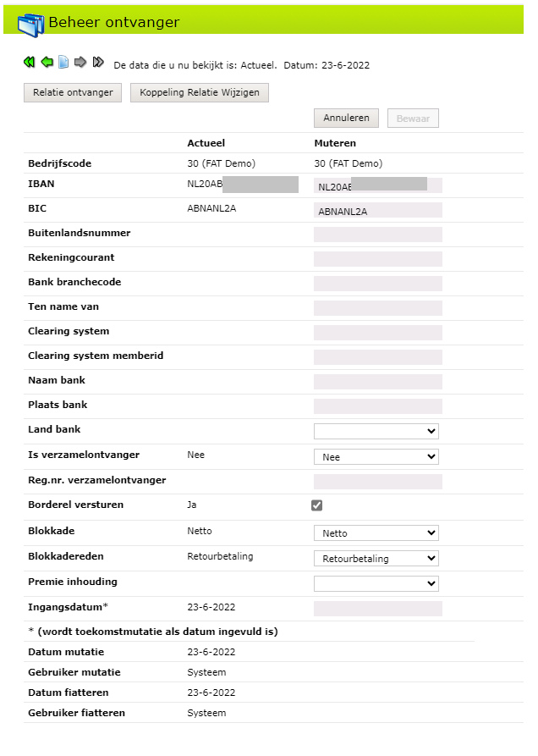
Task: Click the green previous-record arrow icon
Action: pos(47,63)
